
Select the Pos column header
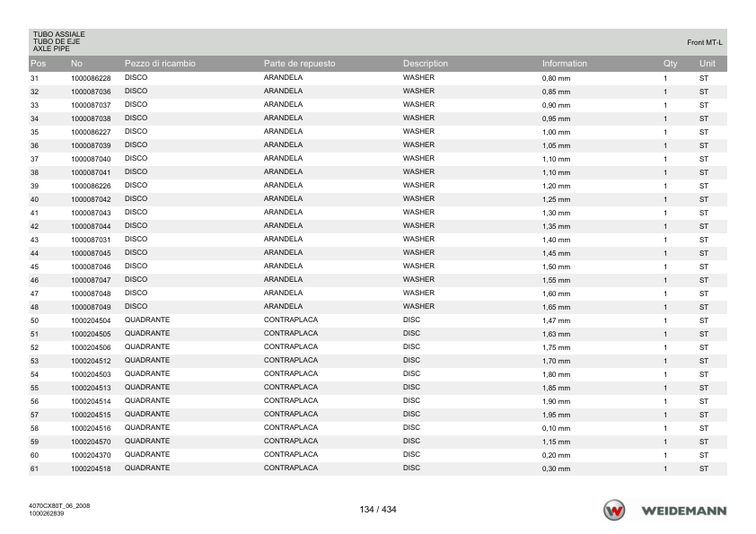(x=38, y=64)
